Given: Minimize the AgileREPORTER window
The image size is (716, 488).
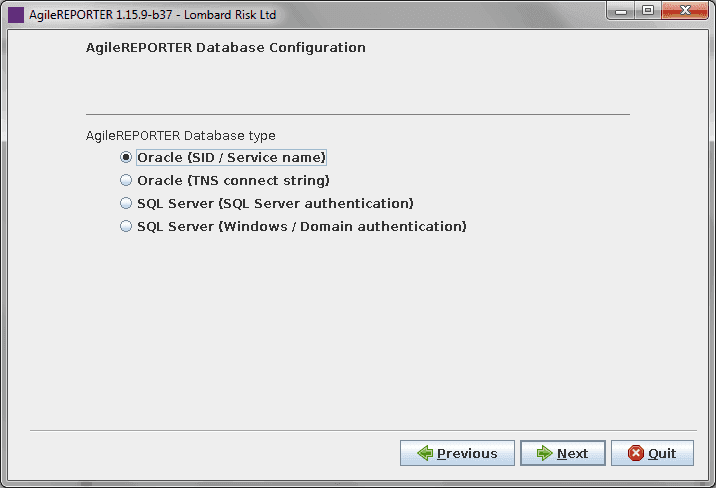Looking at the screenshot, I should pyautogui.click(x=621, y=11).
